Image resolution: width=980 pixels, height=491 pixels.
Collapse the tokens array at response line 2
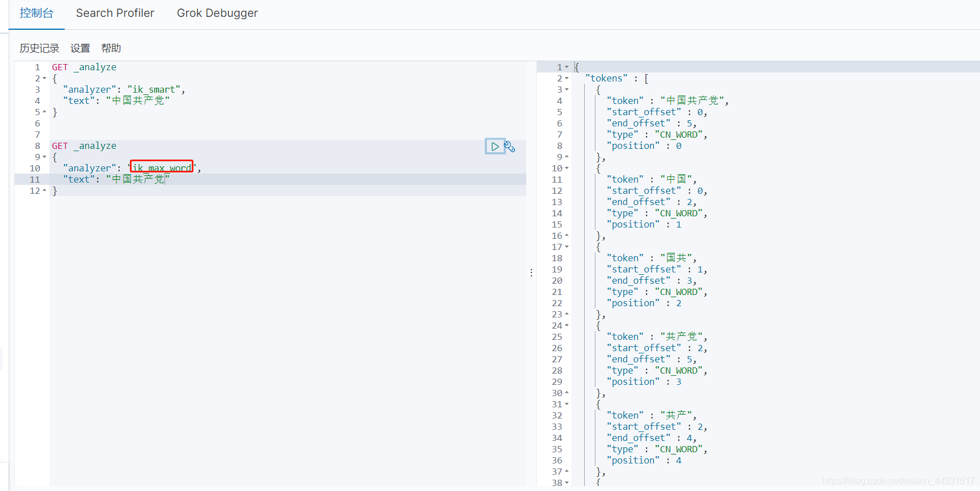coord(567,79)
